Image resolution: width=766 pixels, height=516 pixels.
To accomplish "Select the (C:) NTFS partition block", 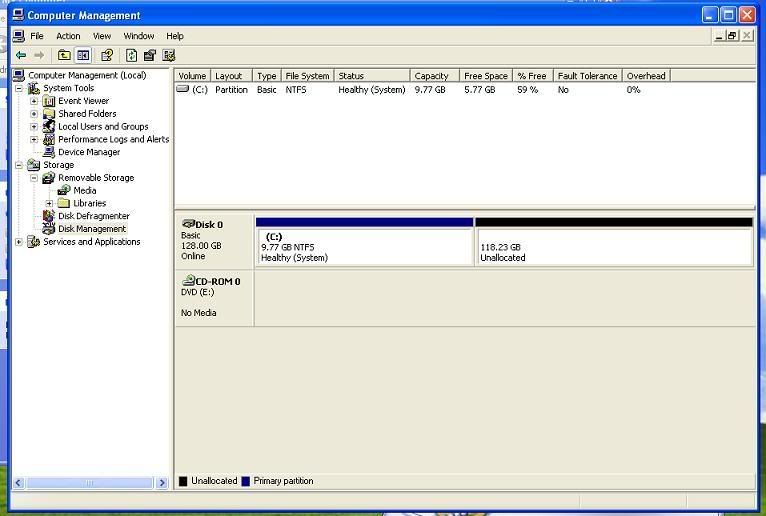I will (364, 247).
